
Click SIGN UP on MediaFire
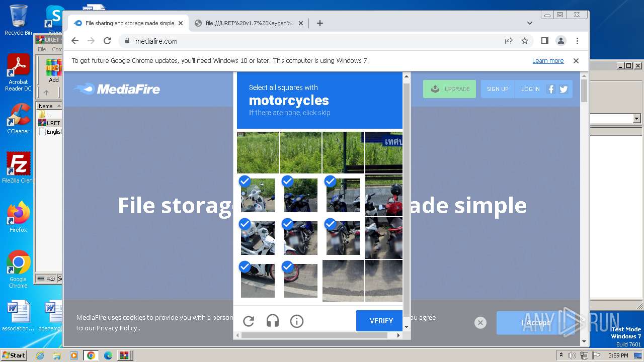[x=498, y=89]
